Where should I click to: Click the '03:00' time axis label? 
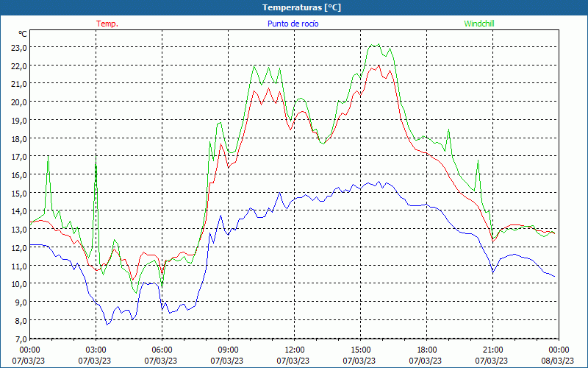pos(96,350)
